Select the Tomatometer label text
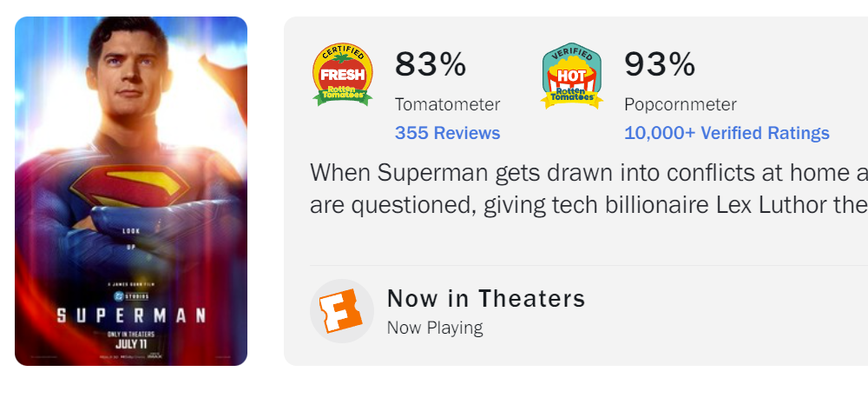 coord(447,104)
